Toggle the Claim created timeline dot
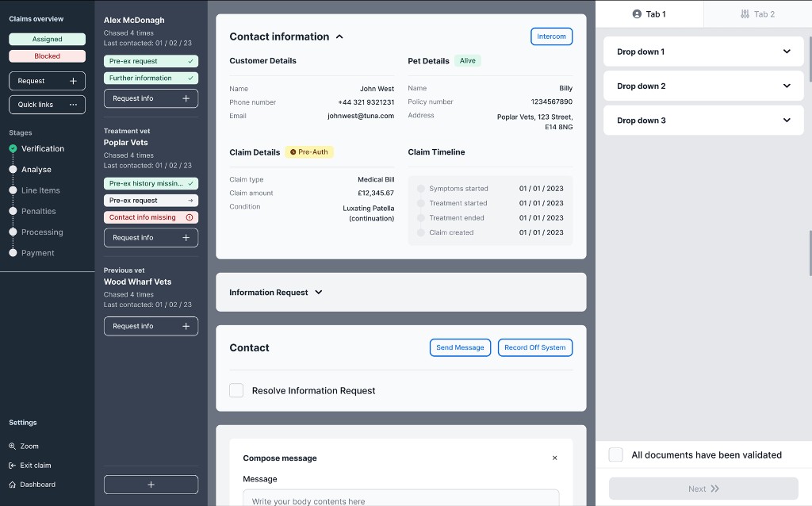Screen dimensions: 812x506 (421, 232)
